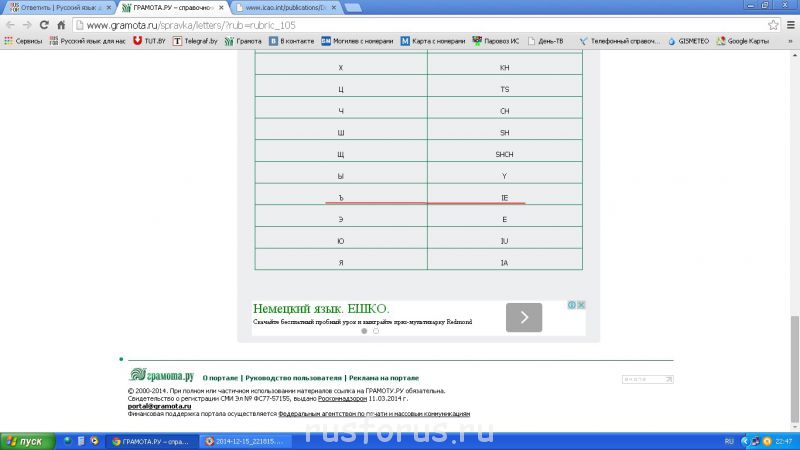
Task: Click the portal@gramota.ru email link
Action: coord(151,406)
